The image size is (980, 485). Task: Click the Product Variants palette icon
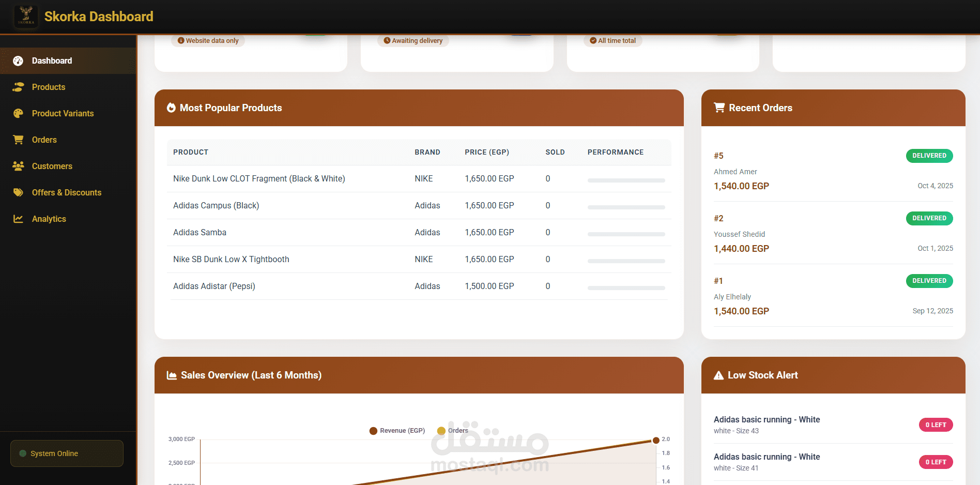(18, 113)
